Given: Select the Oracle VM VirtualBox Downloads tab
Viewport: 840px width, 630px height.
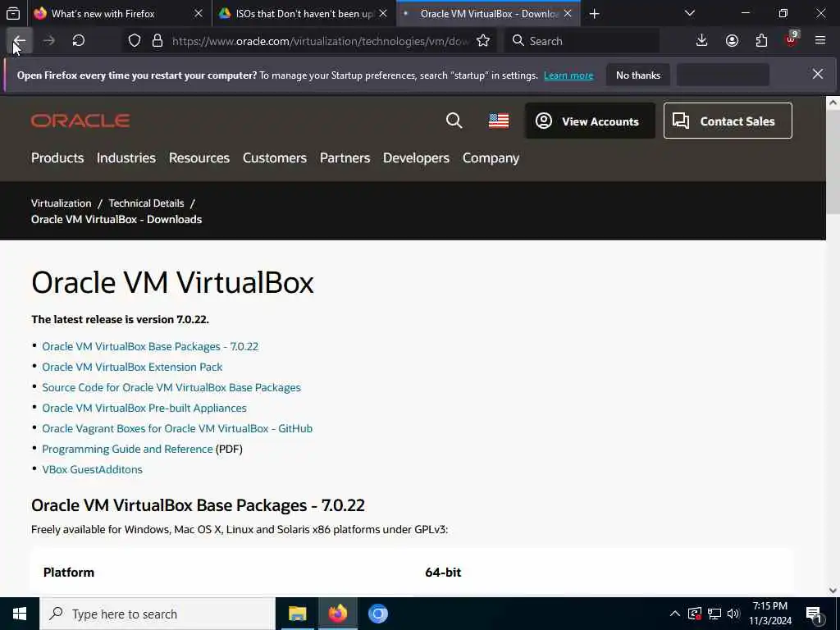Looking at the screenshot, I should (x=489, y=14).
